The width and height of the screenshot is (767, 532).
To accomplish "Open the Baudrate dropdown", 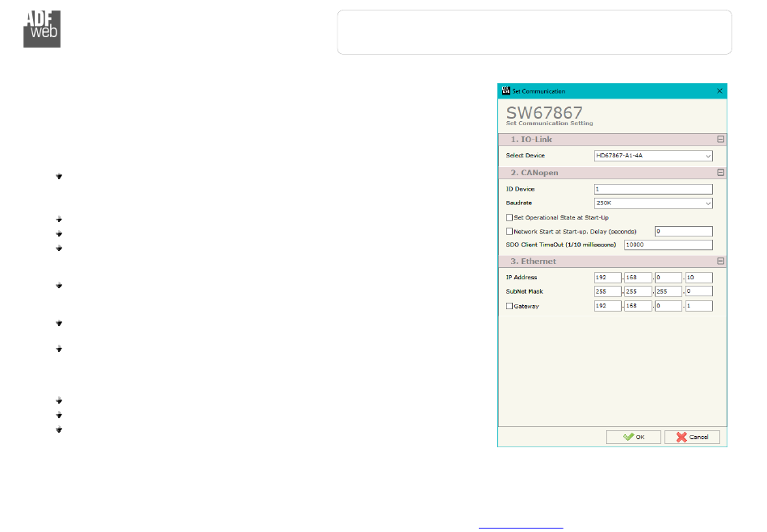I will (653, 203).
